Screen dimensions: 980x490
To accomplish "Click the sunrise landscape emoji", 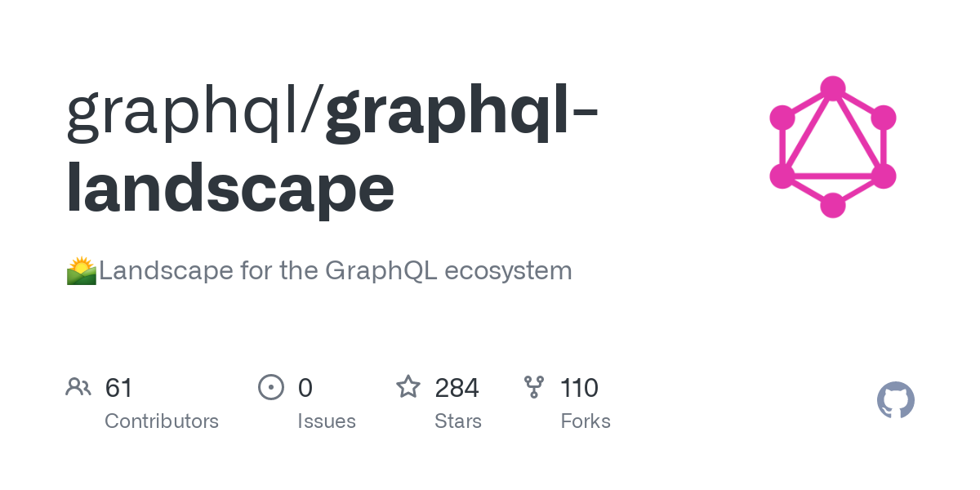I will tap(82, 270).
